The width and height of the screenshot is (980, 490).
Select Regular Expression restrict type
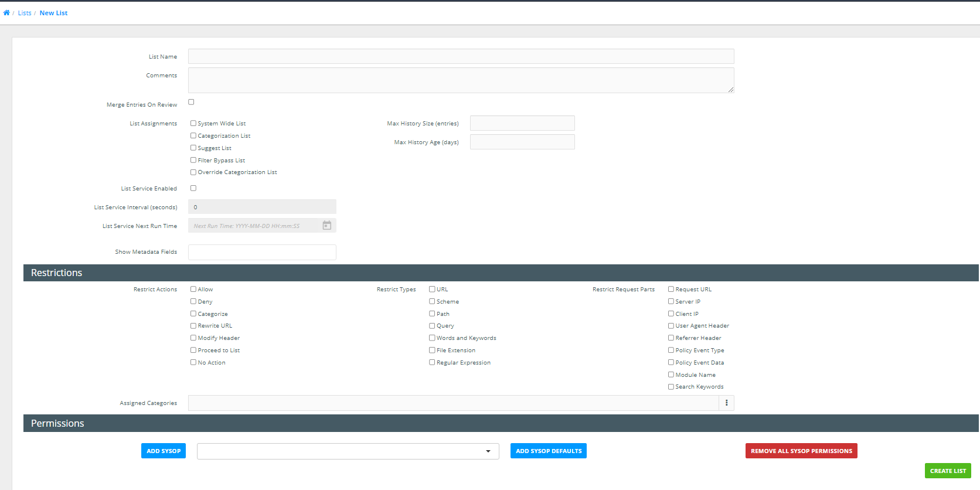coord(432,362)
